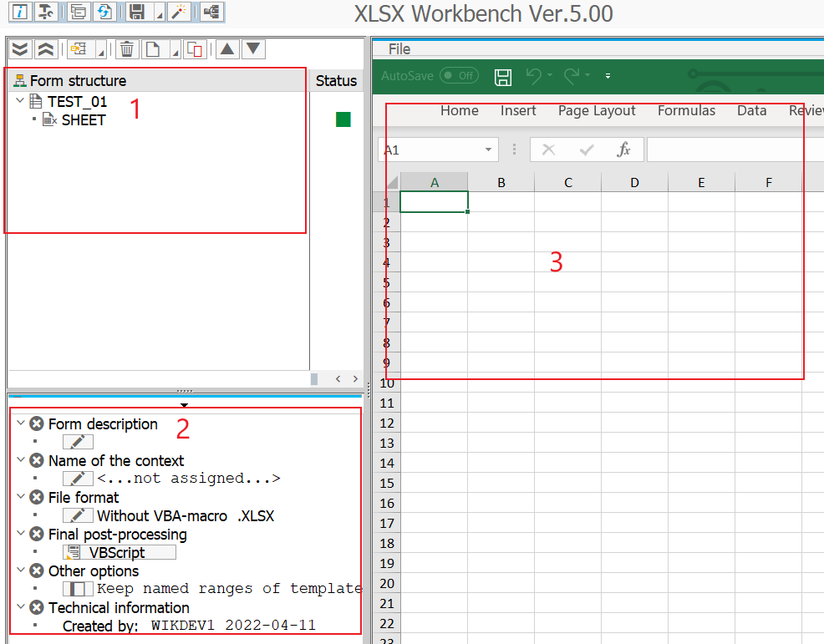Screen dimensions: 824x644
Task: Click the Select All corner triangle
Action: (392, 182)
